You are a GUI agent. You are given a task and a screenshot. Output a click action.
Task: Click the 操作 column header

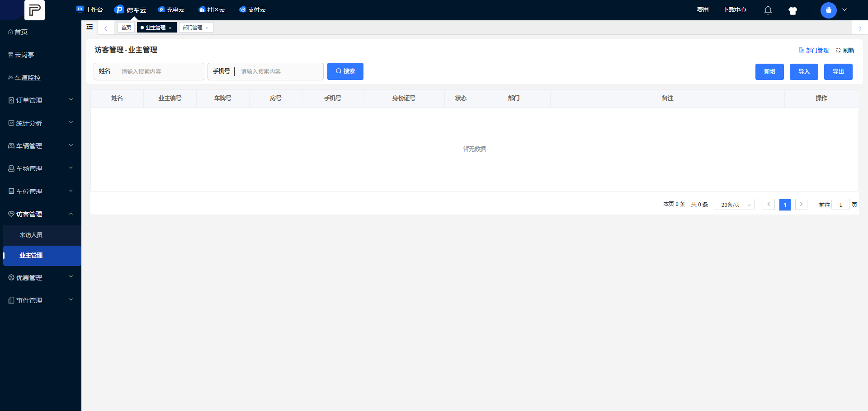pos(821,98)
